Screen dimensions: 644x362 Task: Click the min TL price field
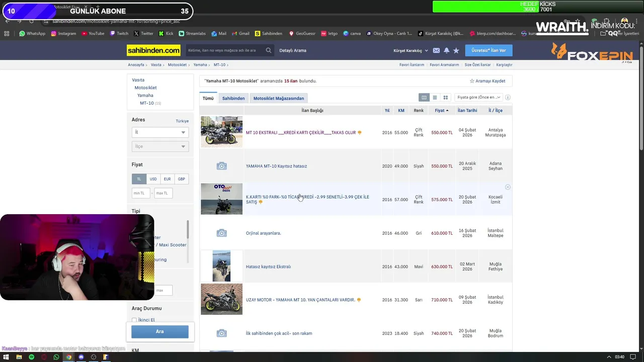coord(141,193)
